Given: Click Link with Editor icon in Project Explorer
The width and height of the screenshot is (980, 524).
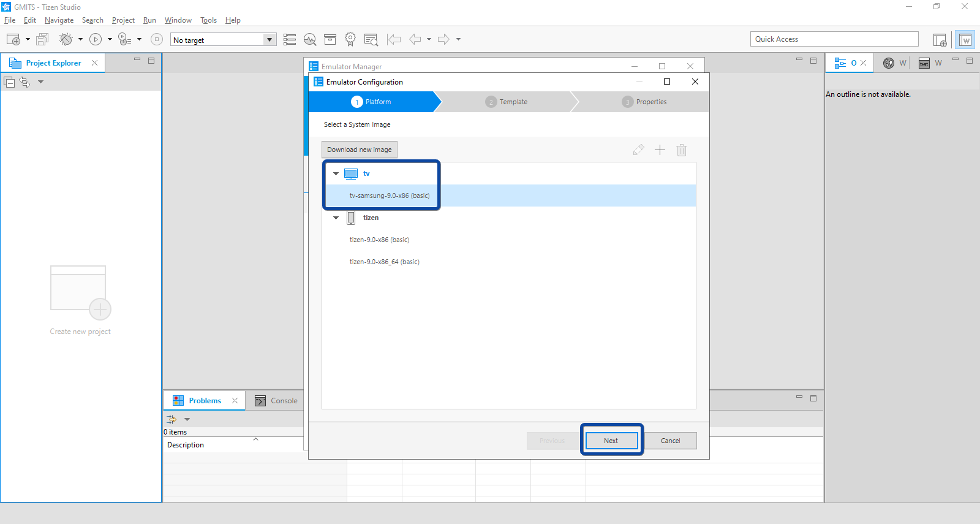Looking at the screenshot, I should tap(24, 82).
